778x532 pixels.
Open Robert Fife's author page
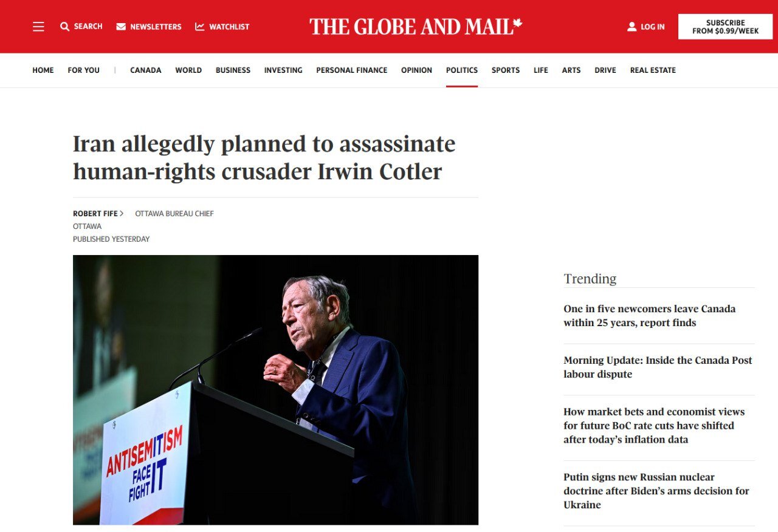pos(95,214)
